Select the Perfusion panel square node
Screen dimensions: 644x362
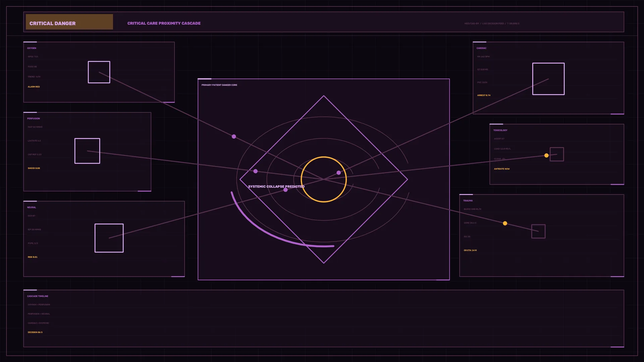pyautogui.click(x=87, y=151)
